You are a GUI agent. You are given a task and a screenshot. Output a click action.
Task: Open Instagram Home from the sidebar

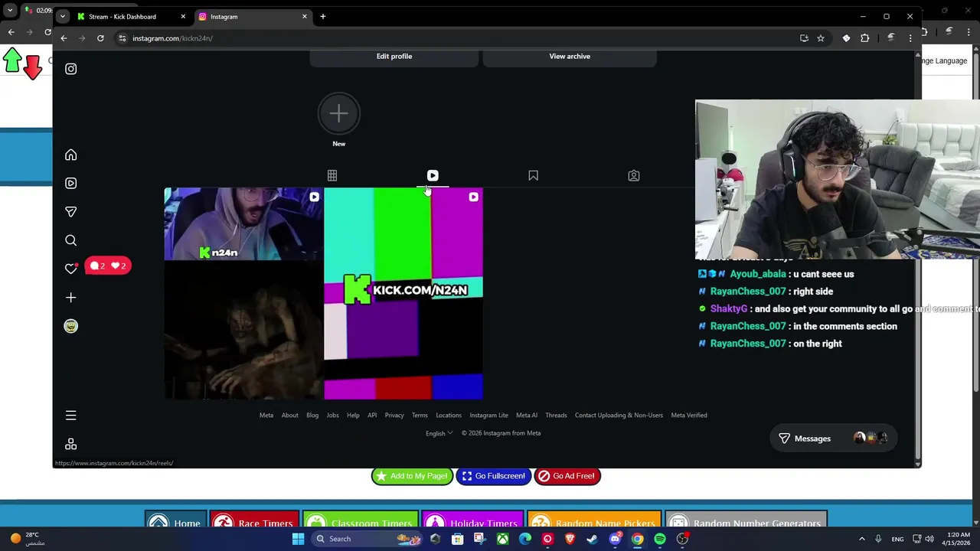(70, 155)
